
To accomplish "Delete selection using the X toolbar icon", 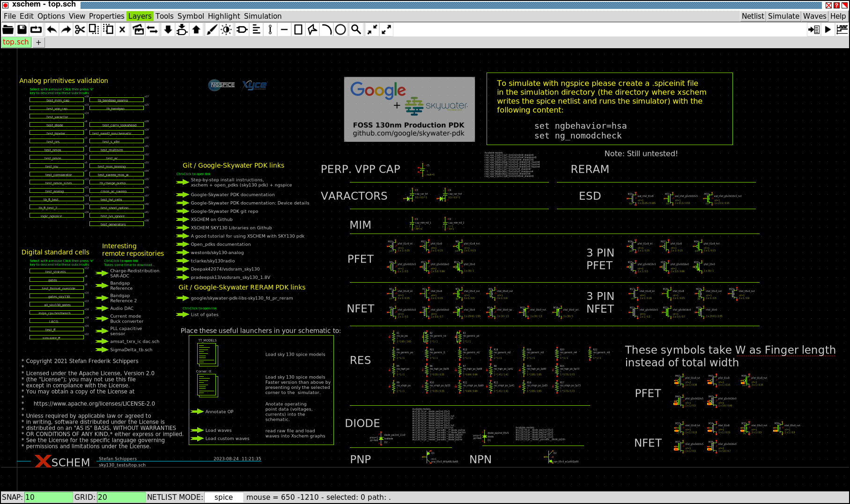I will click(x=122, y=29).
